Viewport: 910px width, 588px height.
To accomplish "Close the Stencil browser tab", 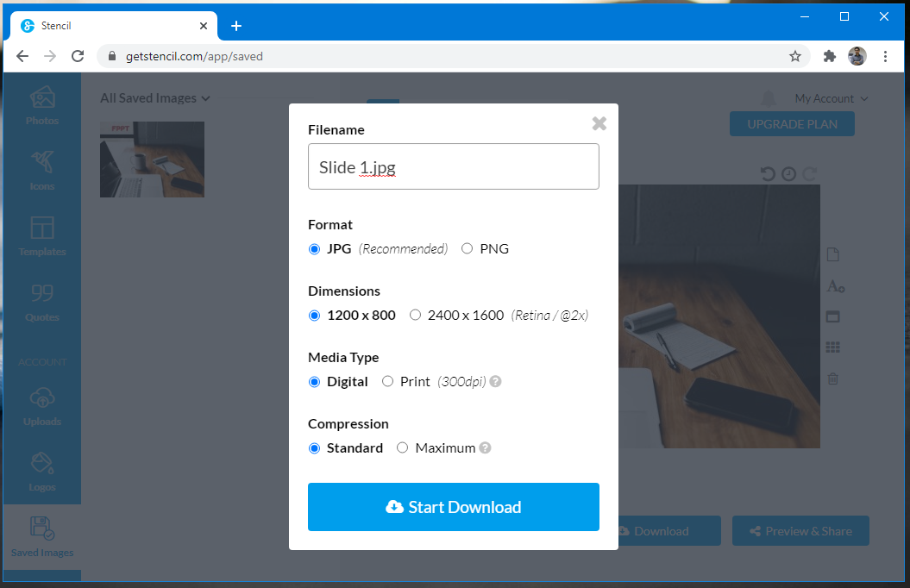I will point(203,26).
